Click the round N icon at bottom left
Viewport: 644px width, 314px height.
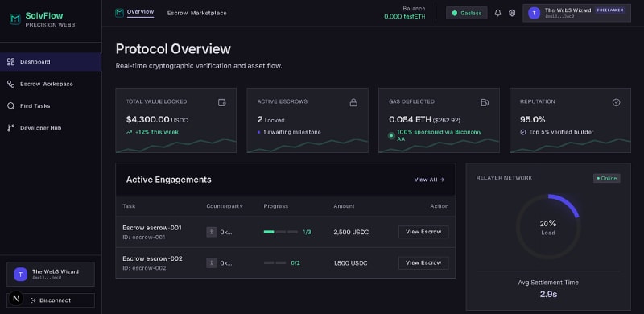(x=16, y=299)
